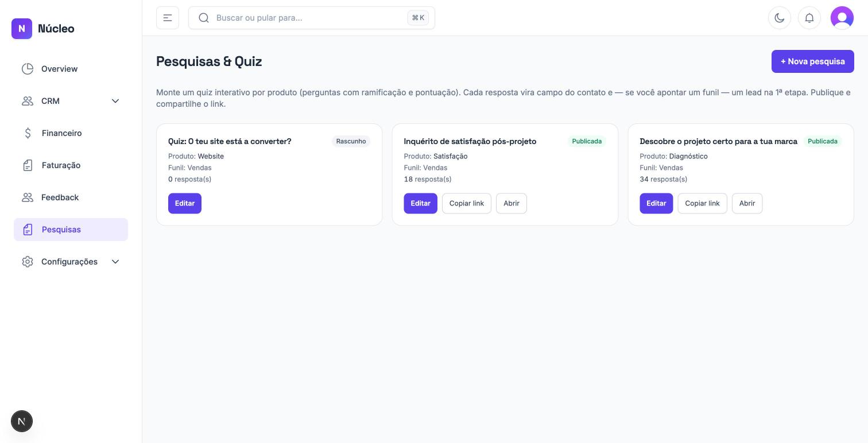Click the '34 resposta(s)' count
868x443 pixels.
[664, 179]
